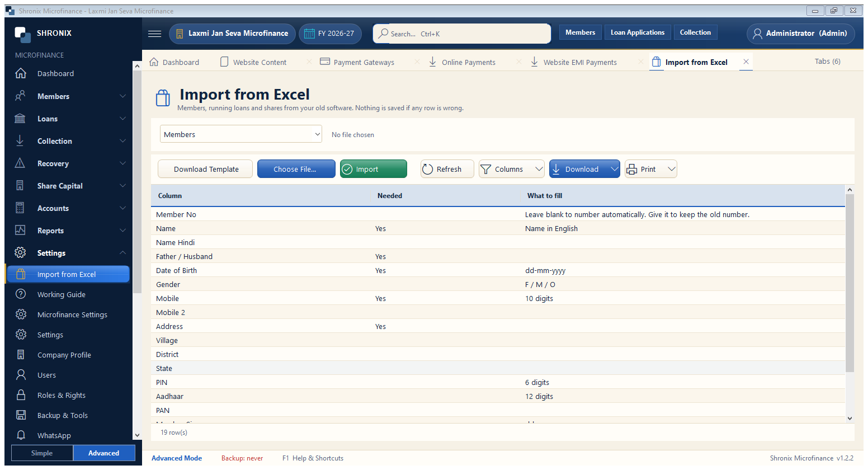The width and height of the screenshot is (868, 470).
Task: Click the Share Capital building icon
Action: 20,186
